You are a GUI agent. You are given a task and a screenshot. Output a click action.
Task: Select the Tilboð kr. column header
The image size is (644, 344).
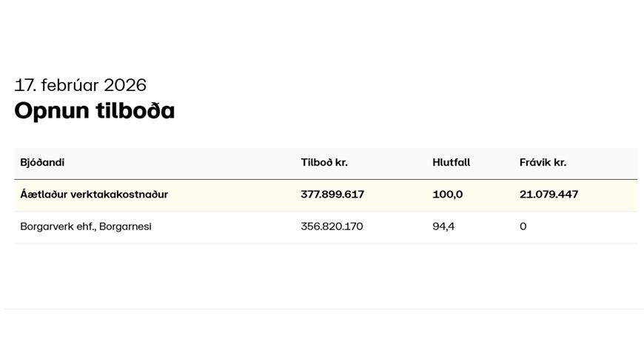[324, 163]
